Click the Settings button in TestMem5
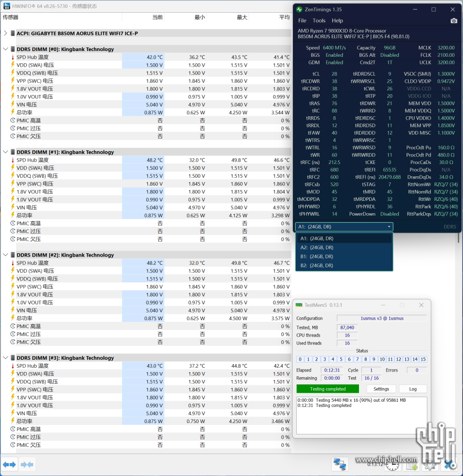Viewport: 463px width, 476px height. 381,389
